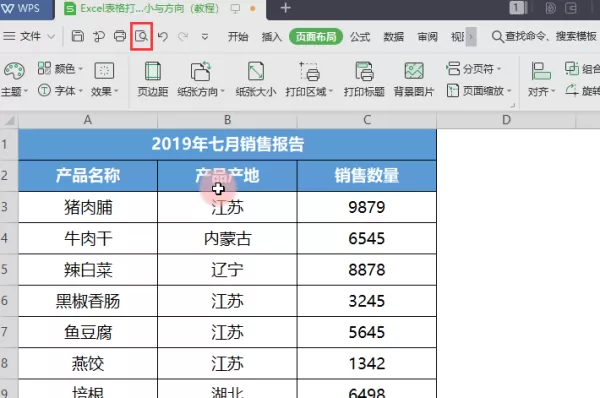Image resolution: width=600 pixels, height=398 pixels.
Task: Click the window count 1 icon
Action: 518,8
